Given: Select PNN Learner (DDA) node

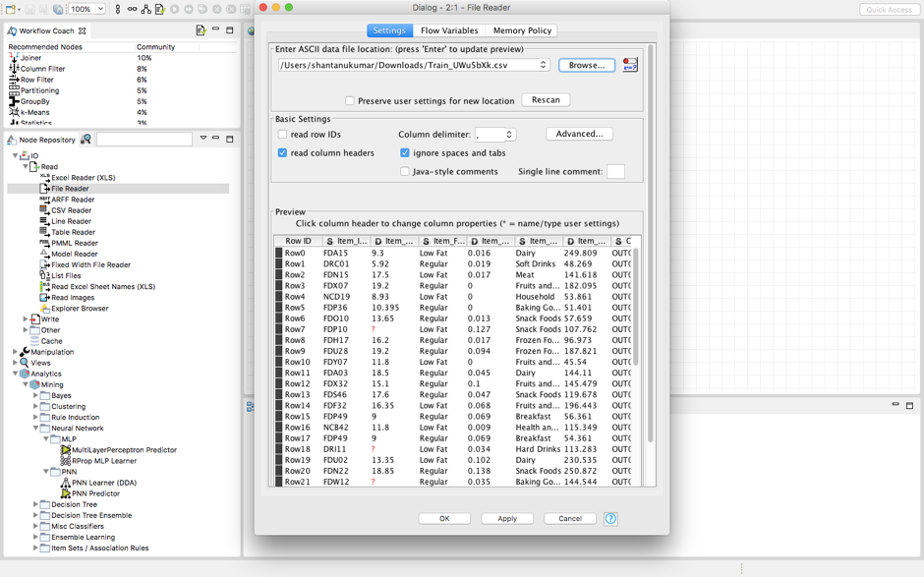Looking at the screenshot, I should tap(104, 483).
